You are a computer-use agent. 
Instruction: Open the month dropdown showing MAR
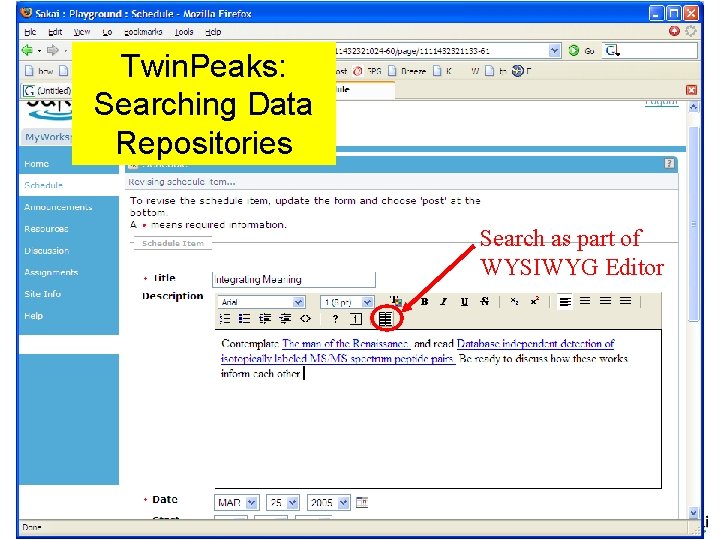(x=236, y=503)
